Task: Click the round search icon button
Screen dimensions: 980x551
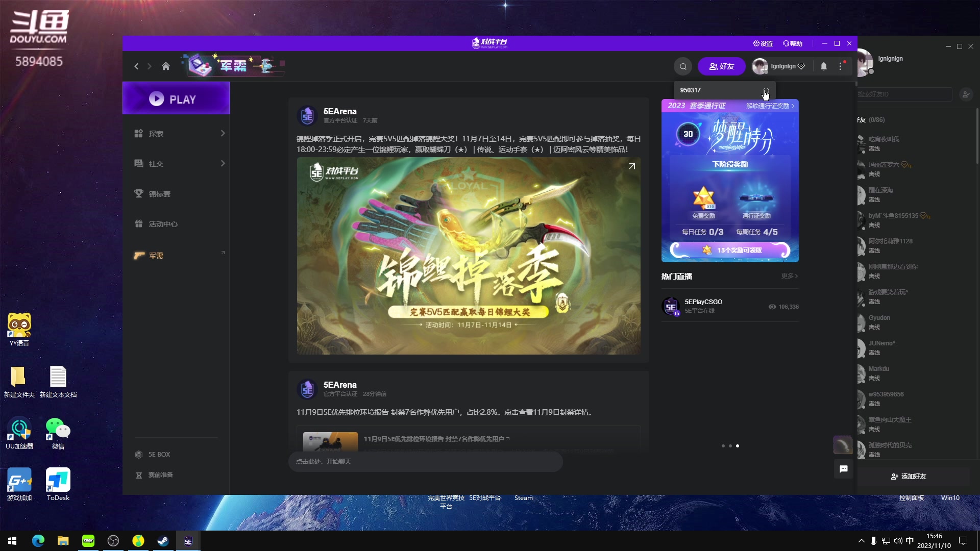Action: click(x=683, y=66)
